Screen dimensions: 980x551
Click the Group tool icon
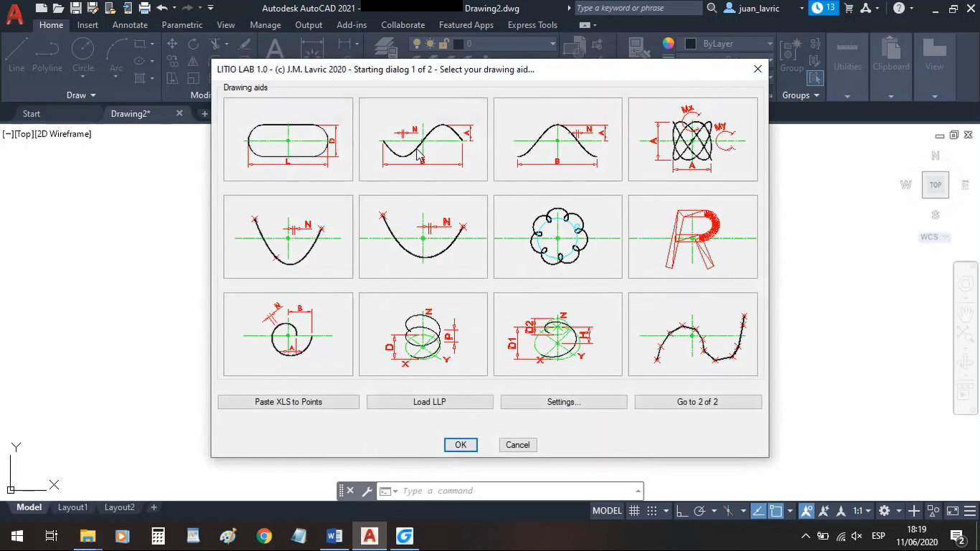791,55
